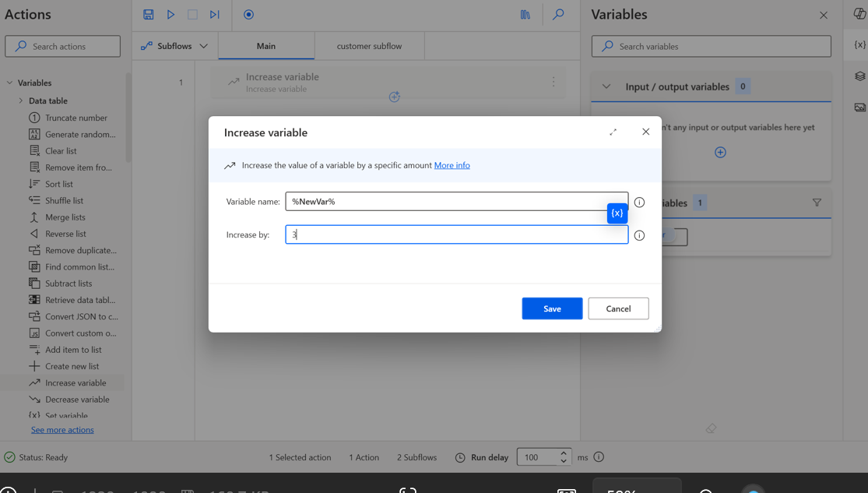
Task: Select the Clear list action
Action: coord(53,150)
